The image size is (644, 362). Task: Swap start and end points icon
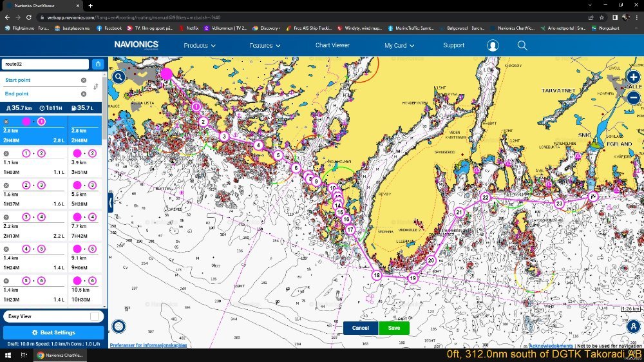96,87
